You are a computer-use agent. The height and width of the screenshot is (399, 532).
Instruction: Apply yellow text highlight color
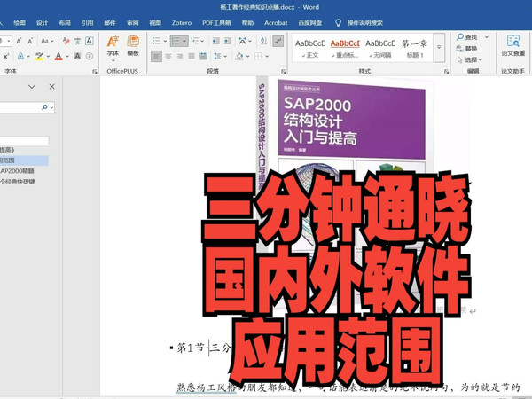(40, 56)
